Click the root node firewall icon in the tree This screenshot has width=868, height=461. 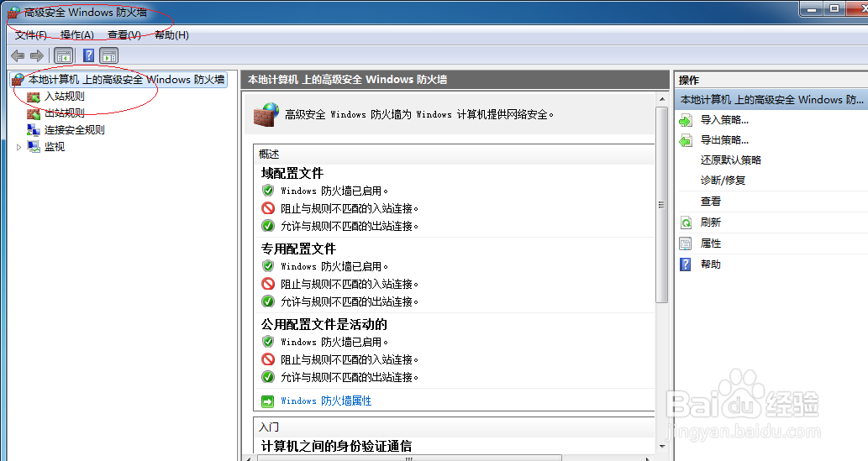pyautogui.click(x=18, y=80)
